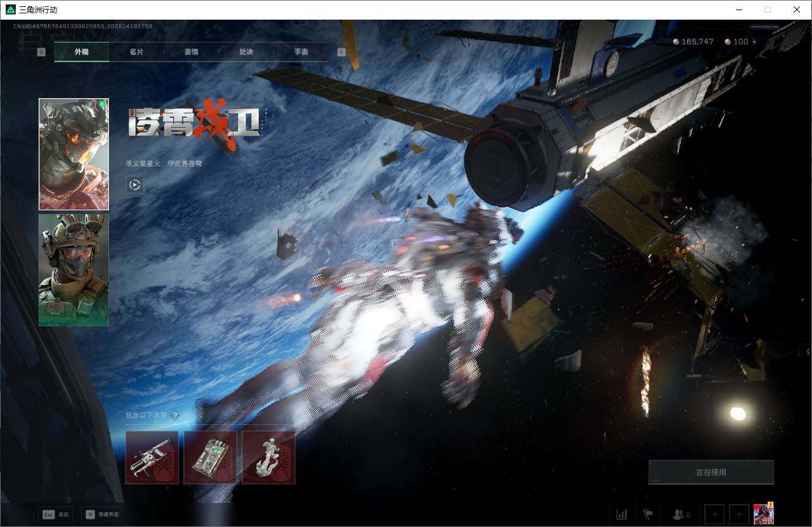This screenshot has height=527, width=812.
Task: Select the 凌霄戍卫 armored skin thumbnail
Action: click(73, 154)
